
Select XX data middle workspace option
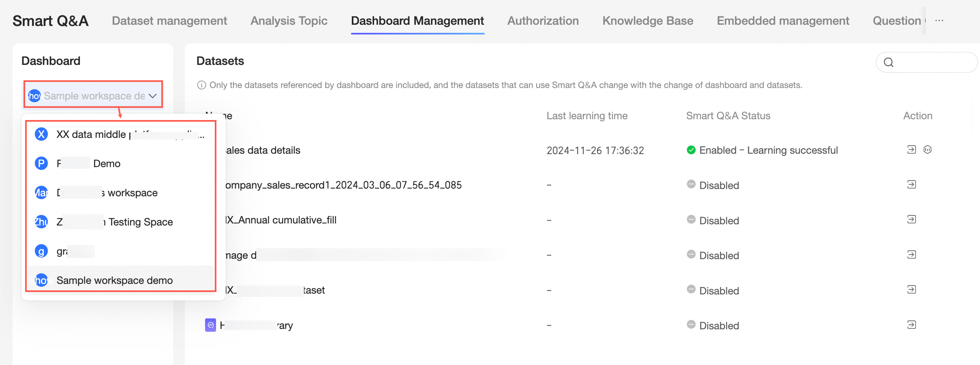(x=120, y=134)
